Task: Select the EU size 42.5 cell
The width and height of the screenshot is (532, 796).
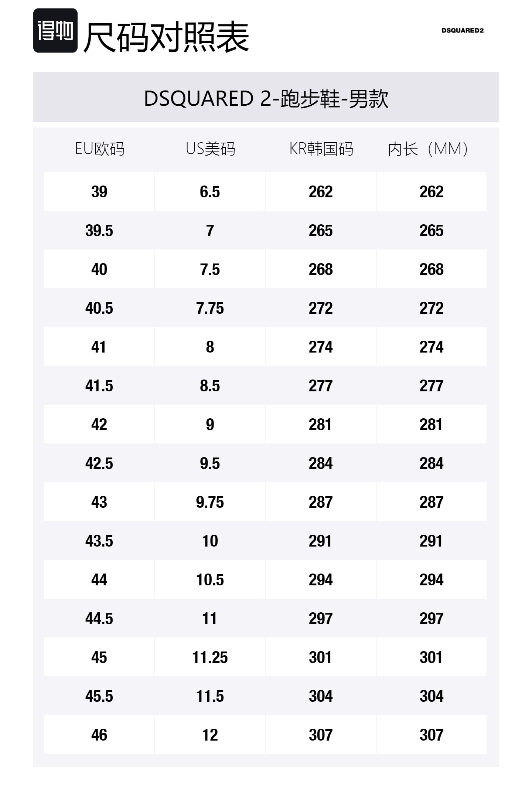Action: (99, 463)
